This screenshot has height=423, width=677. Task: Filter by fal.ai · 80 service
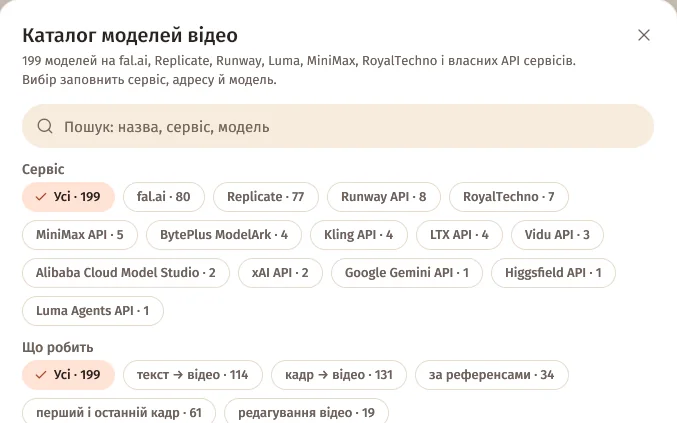pos(164,197)
